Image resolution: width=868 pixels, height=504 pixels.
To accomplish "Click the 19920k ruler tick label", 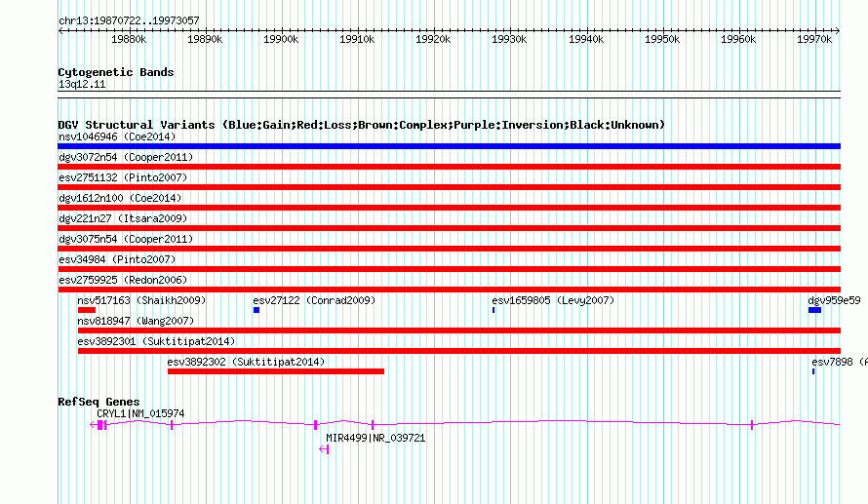I will coord(433,39).
